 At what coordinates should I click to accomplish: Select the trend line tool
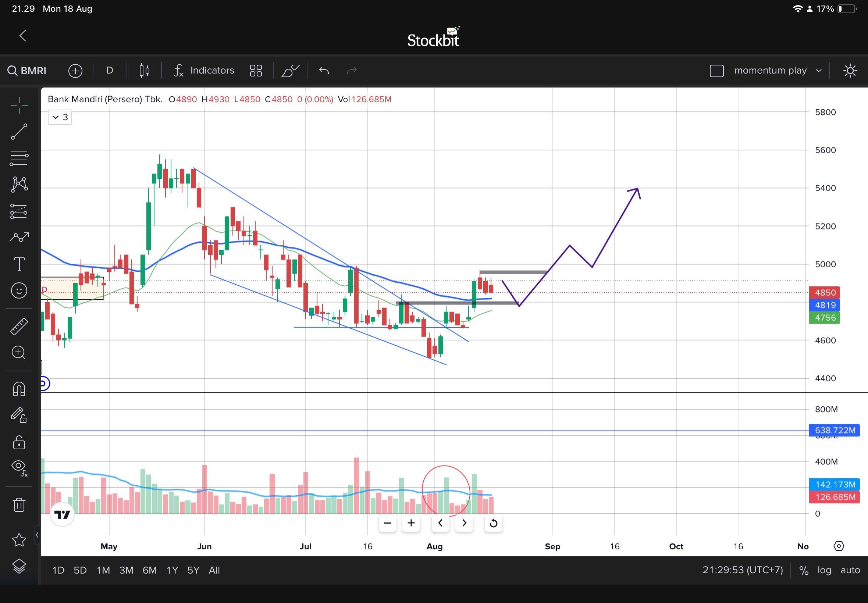(x=19, y=132)
